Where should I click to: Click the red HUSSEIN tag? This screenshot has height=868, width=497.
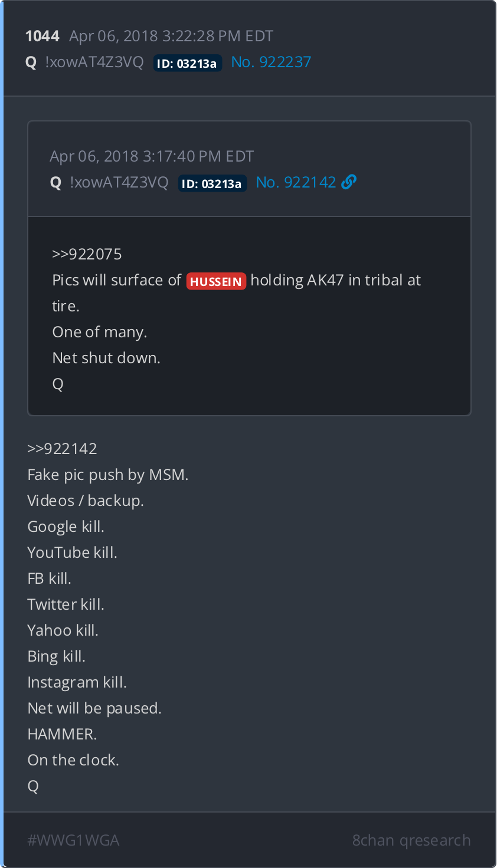point(216,281)
